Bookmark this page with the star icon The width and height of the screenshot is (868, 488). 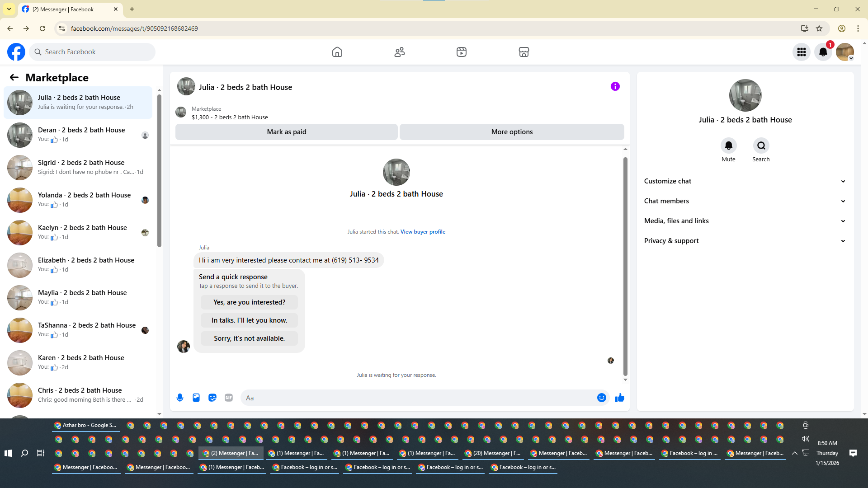tap(819, 28)
